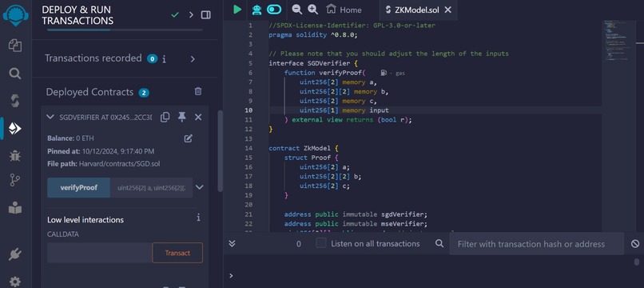Click the File path Harvard/contracts/SGD.sol text

(x=104, y=164)
